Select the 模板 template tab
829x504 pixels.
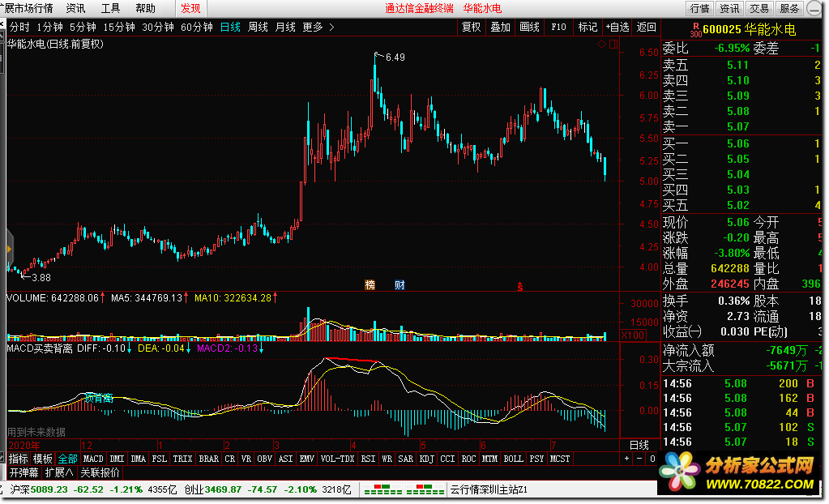tap(42, 459)
